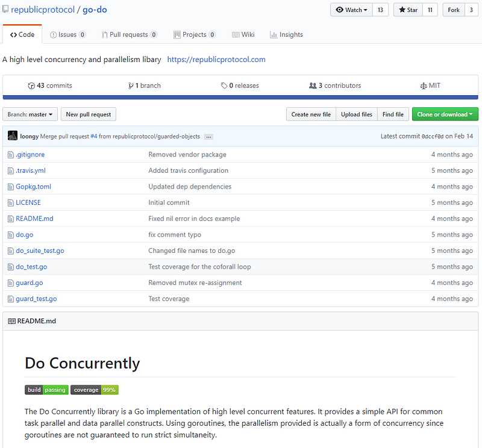Click the file icon next to do_test.go

click(x=11, y=267)
